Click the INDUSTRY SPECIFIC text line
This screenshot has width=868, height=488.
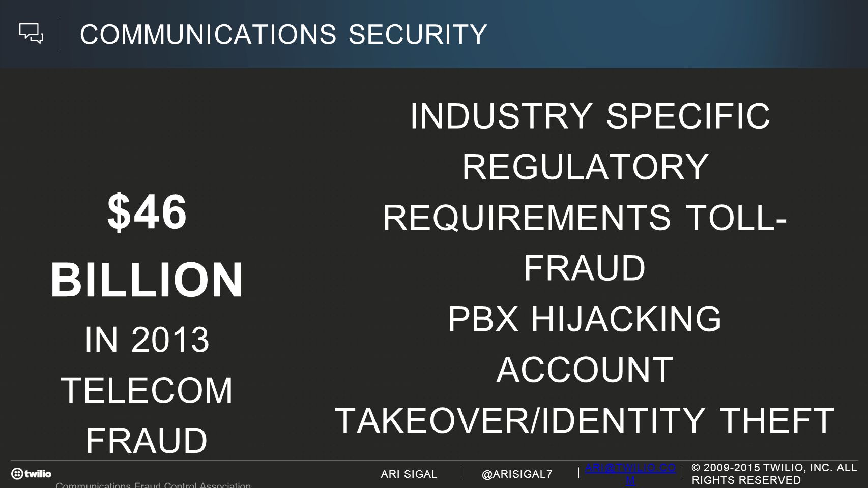click(590, 116)
